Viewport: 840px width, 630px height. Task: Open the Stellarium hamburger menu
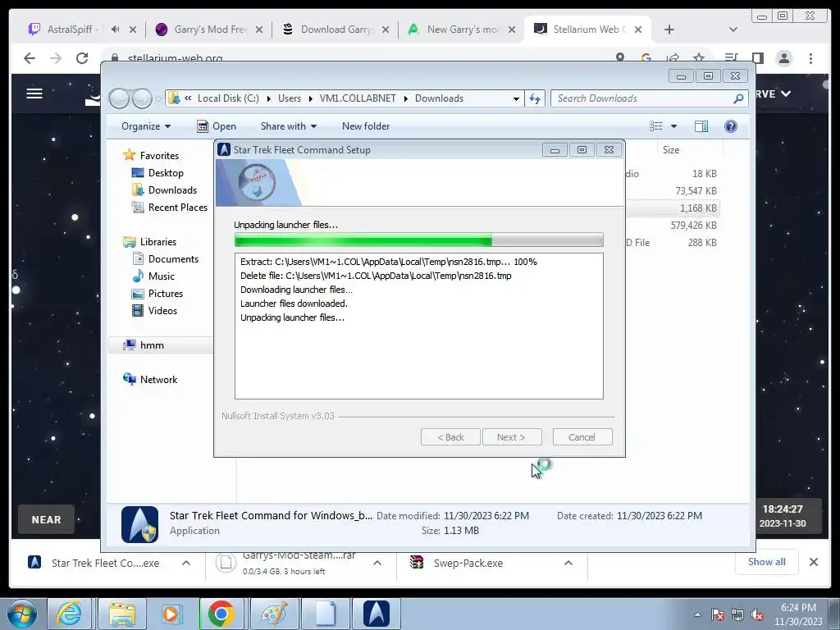(x=34, y=94)
